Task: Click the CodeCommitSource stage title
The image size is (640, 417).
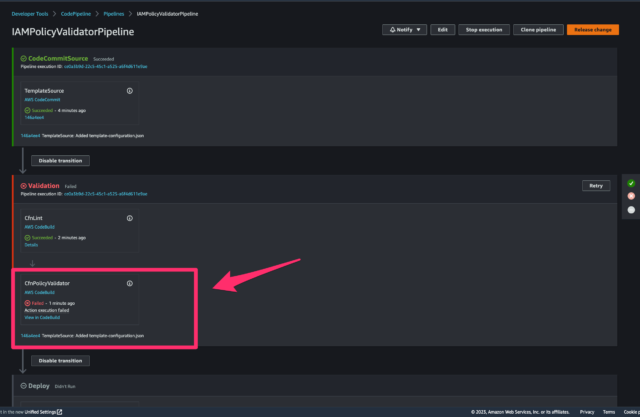Action: pyautogui.click(x=58, y=59)
